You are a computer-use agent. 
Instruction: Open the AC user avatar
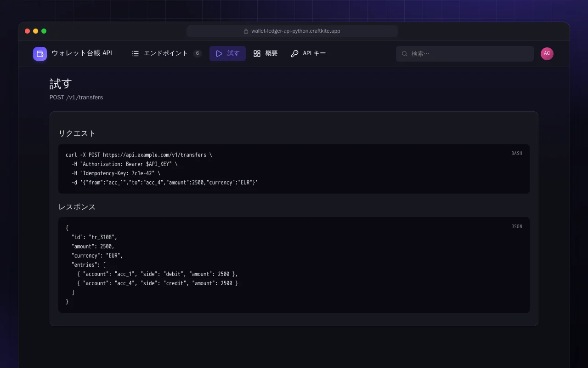pos(547,54)
